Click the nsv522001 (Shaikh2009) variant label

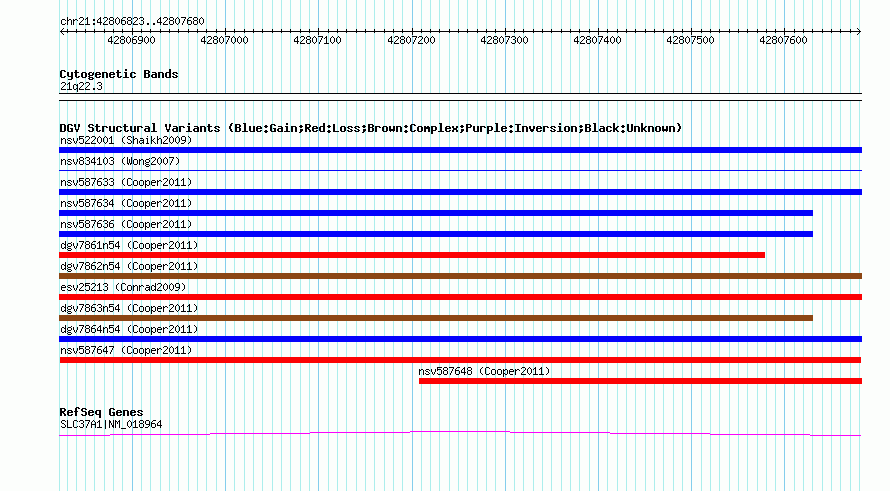tap(126, 140)
